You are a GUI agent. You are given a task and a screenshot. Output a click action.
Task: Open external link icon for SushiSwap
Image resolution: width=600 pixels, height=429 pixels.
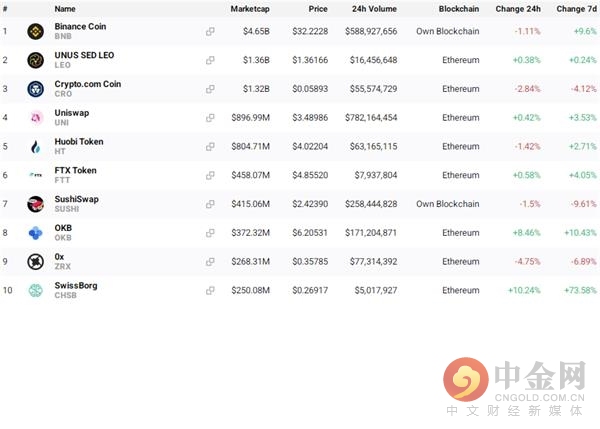pyautogui.click(x=210, y=204)
